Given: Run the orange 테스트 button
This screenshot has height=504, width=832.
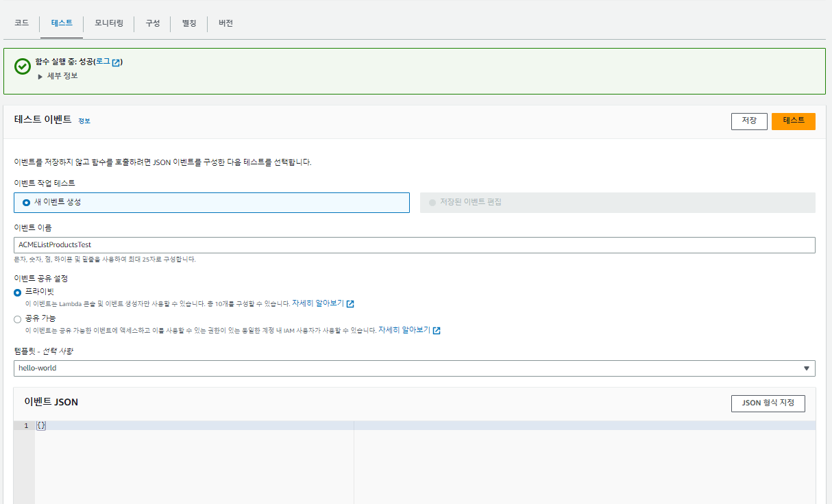Looking at the screenshot, I should click(794, 121).
